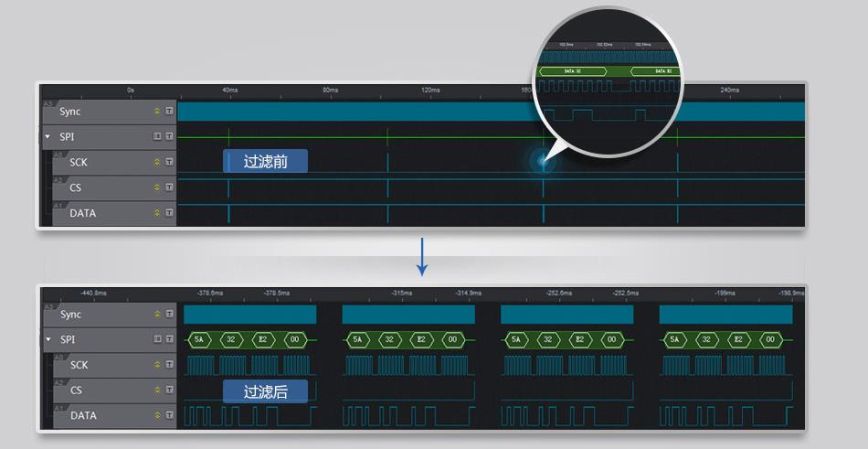Click the 40ms mark on the top time ruler

click(229, 91)
